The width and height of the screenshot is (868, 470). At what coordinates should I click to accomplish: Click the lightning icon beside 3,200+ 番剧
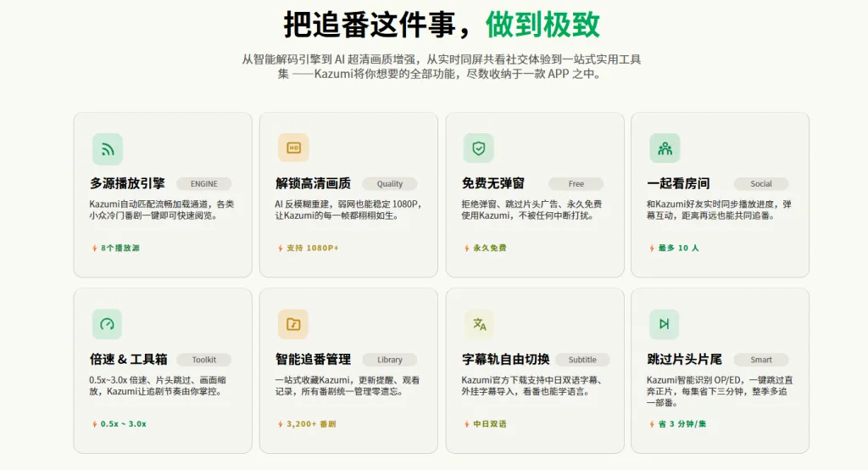tap(281, 424)
